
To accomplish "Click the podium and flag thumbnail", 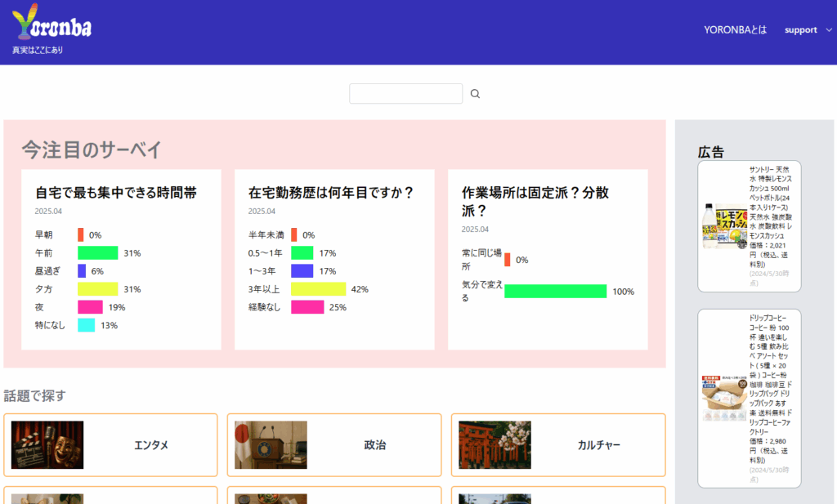I will 271,445.
